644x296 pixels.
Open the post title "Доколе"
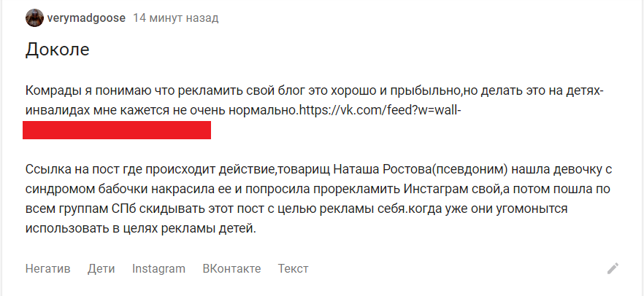[x=57, y=50]
